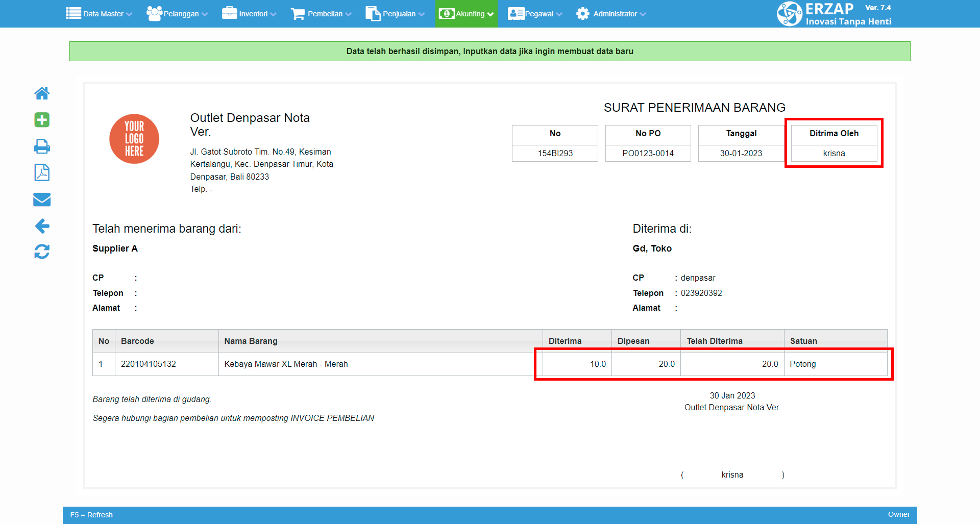Click the Administrator gear icon
The height and width of the screenshot is (524, 980).
point(583,14)
